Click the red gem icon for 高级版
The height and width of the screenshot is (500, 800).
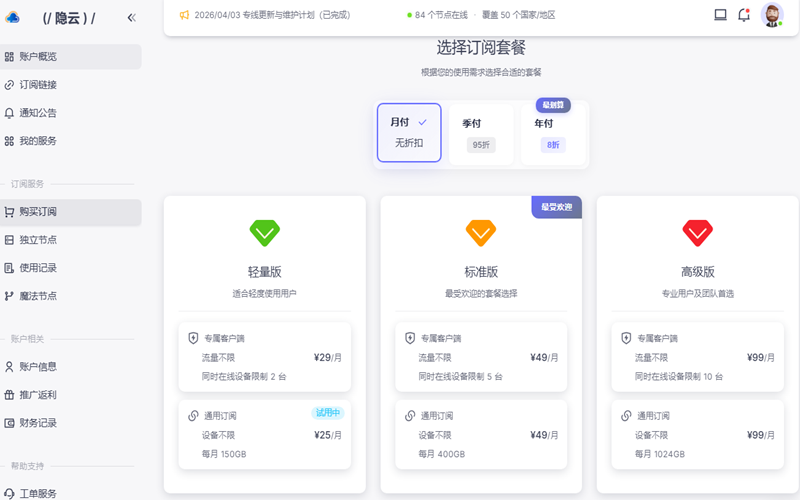click(697, 233)
